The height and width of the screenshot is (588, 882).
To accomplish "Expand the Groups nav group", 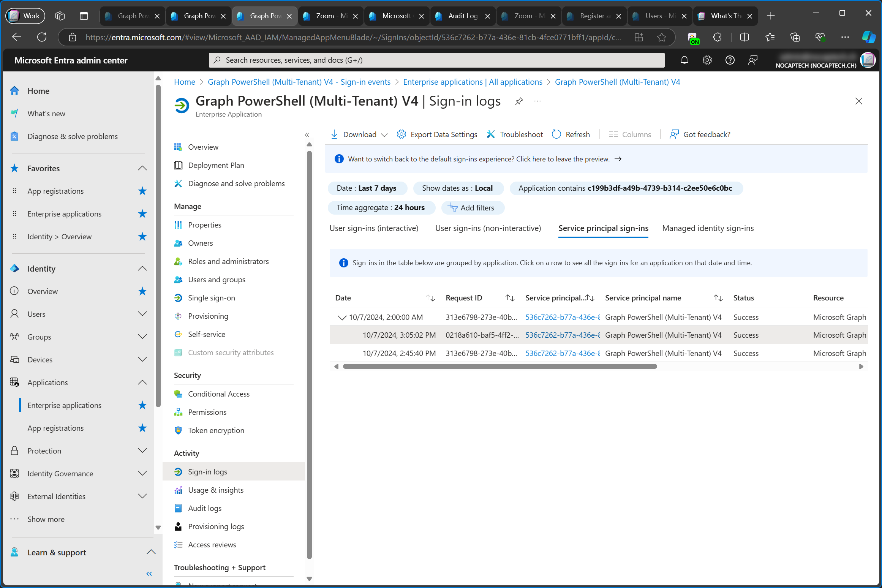I will (x=142, y=337).
